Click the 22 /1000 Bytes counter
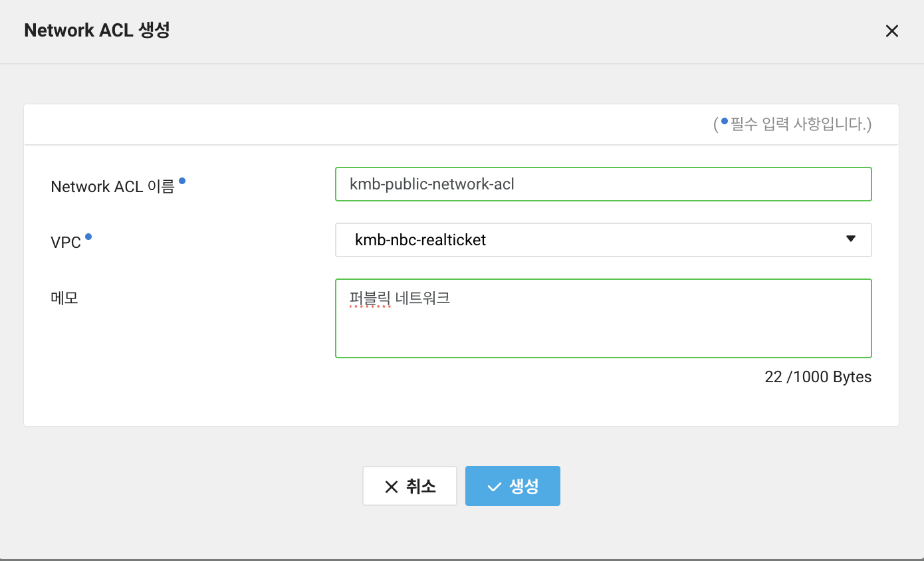This screenshot has width=924, height=561. pyautogui.click(x=818, y=377)
